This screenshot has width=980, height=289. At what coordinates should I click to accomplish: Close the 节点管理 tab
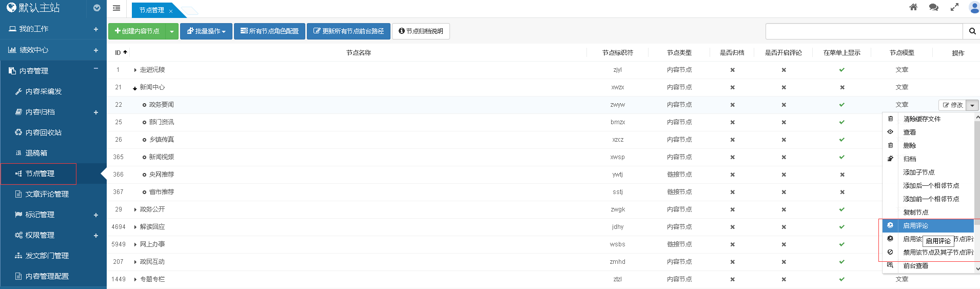point(171,11)
